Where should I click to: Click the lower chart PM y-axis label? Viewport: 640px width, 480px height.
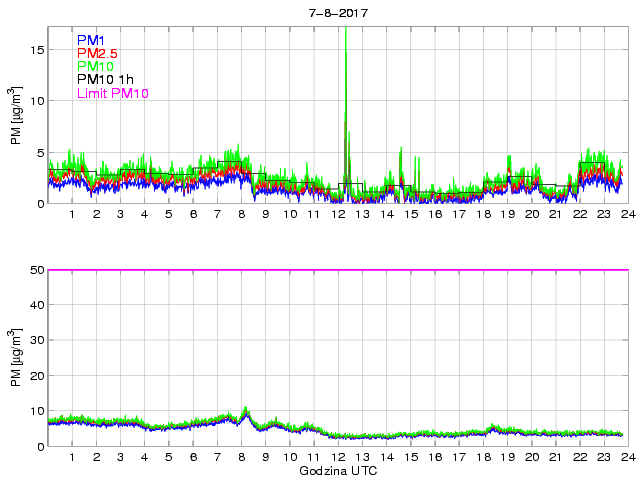click(17, 358)
